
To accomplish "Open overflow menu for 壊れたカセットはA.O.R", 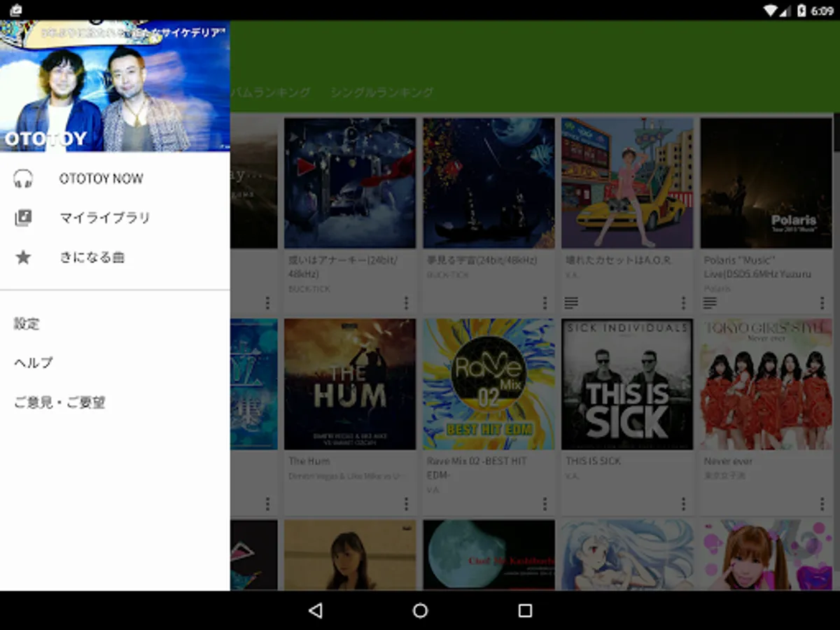I will point(683,302).
